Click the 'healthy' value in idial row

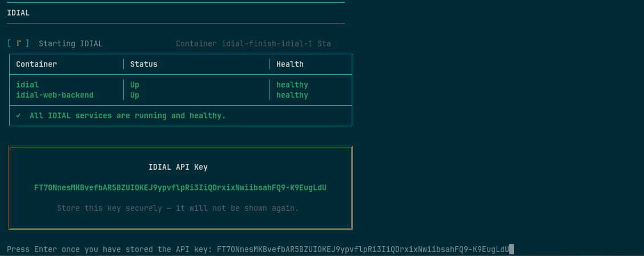(292, 85)
